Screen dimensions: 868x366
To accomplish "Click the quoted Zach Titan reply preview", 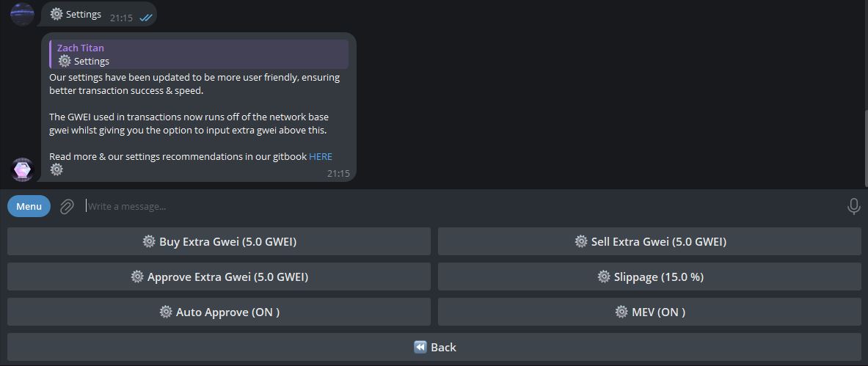I will (x=199, y=54).
